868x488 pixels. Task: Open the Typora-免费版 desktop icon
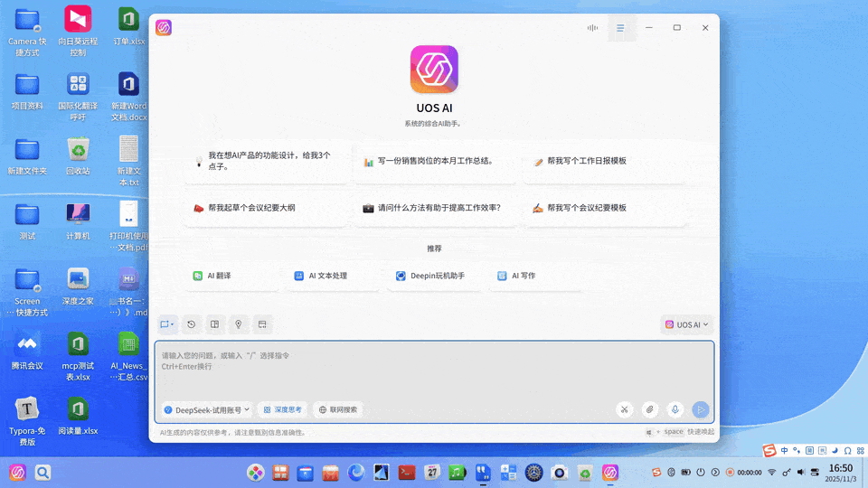27,422
